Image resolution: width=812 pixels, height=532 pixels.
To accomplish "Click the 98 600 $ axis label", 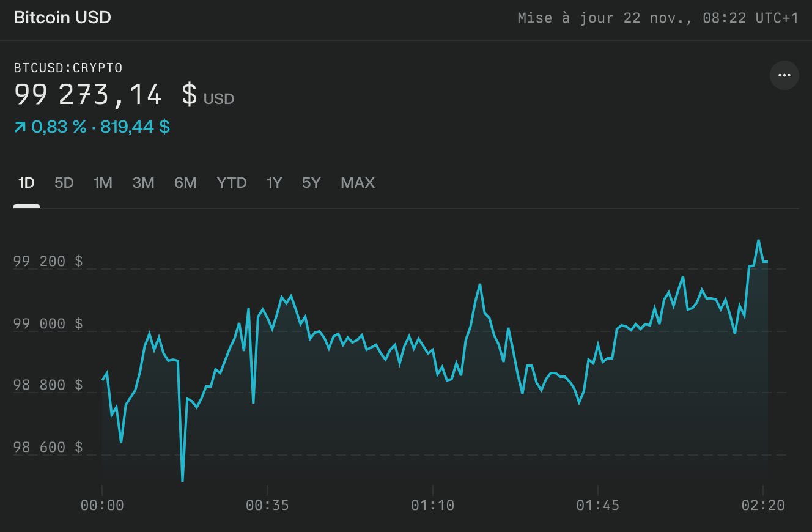I will [x=48, y=447].
